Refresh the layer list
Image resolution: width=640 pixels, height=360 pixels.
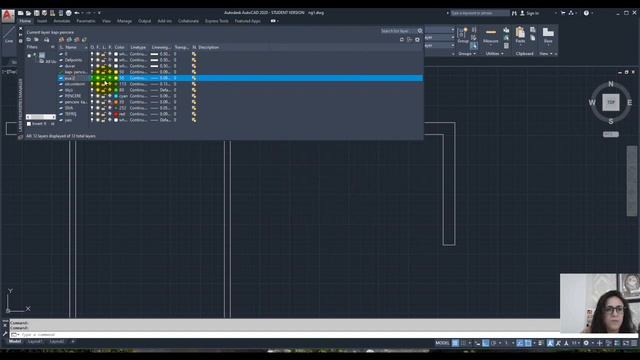click(x=402, y=40)
